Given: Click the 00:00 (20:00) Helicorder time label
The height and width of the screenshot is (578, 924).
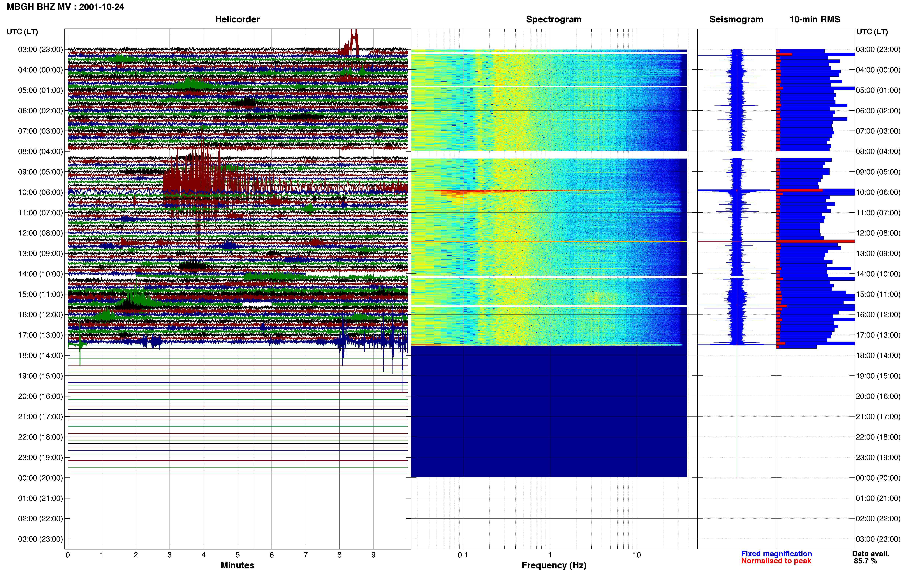Looking at the screenshot, I should [x=41, y=478].
